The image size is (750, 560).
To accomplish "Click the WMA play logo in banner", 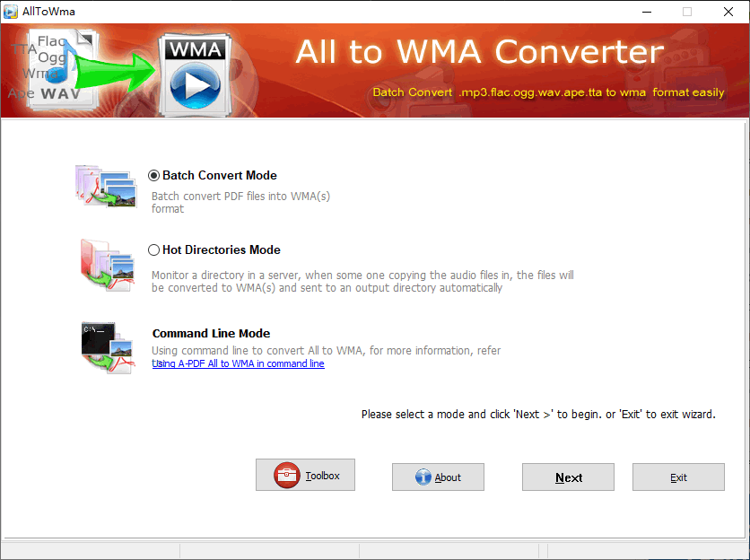I will 196,74.
